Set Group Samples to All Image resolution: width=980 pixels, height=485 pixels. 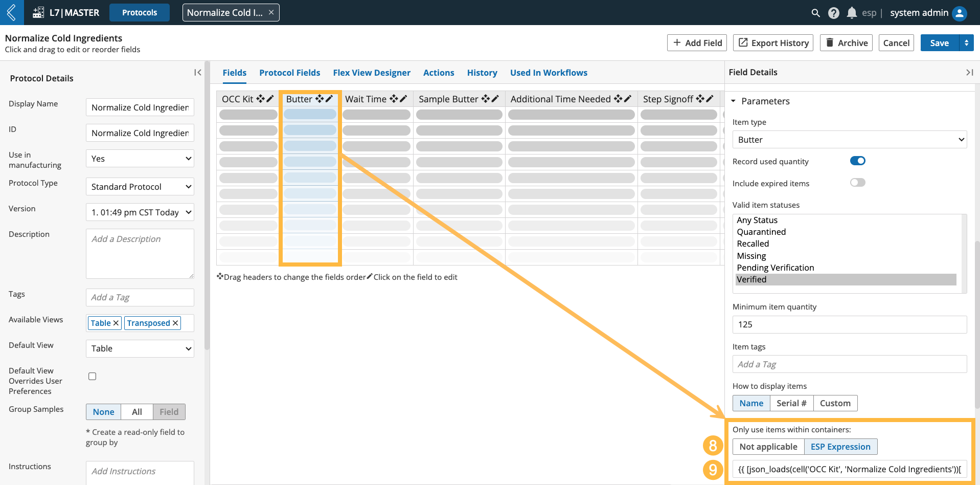click(137, 412)
